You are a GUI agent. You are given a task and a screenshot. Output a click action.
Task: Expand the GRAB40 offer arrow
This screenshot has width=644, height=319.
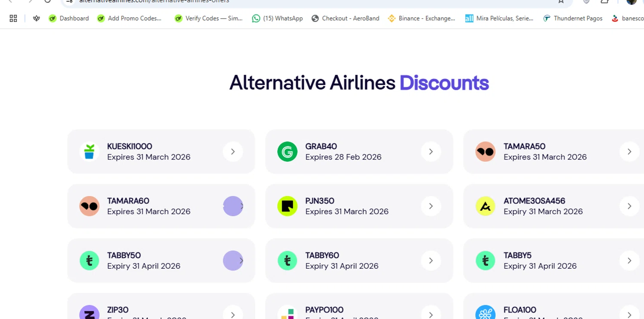(x=431, y=152)
